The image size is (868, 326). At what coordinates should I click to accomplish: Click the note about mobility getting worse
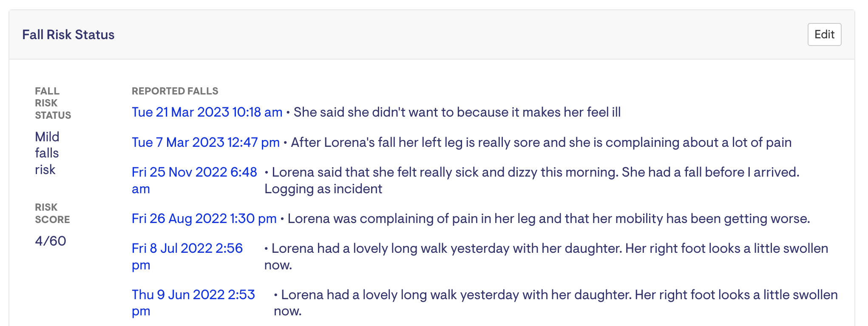tap(548, 218)
